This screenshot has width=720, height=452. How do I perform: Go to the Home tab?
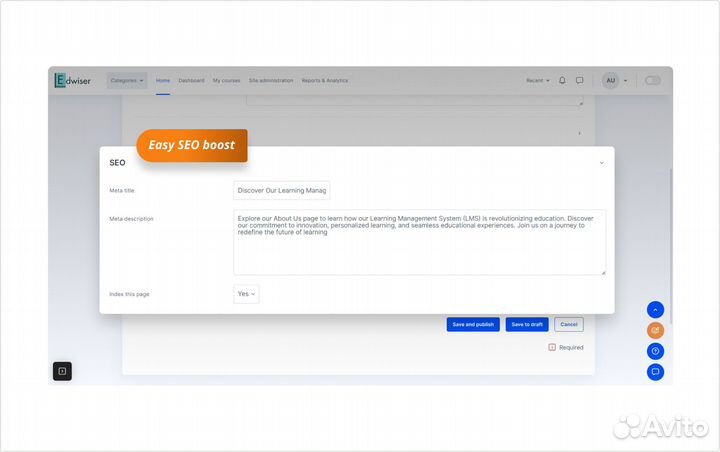coord(163,80)
